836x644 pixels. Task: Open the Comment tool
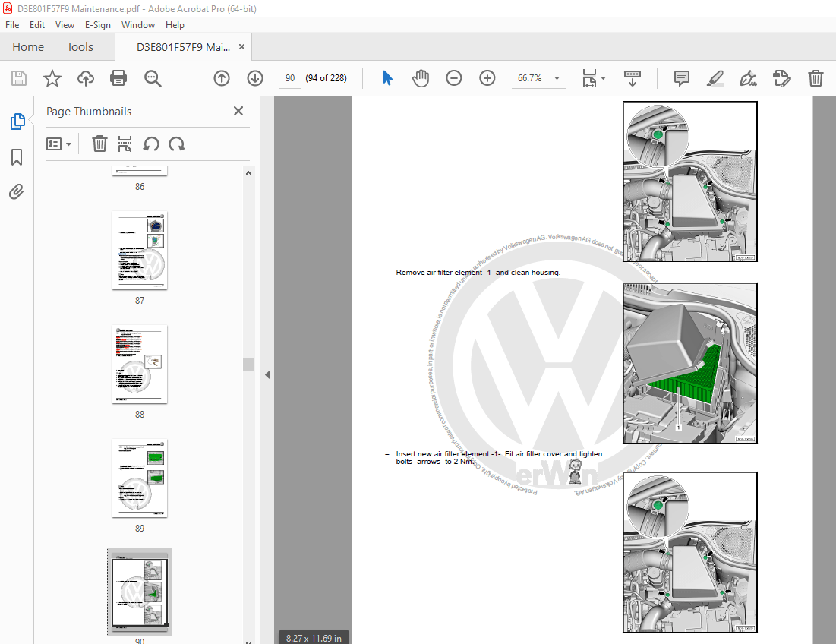tap(681, 78)
